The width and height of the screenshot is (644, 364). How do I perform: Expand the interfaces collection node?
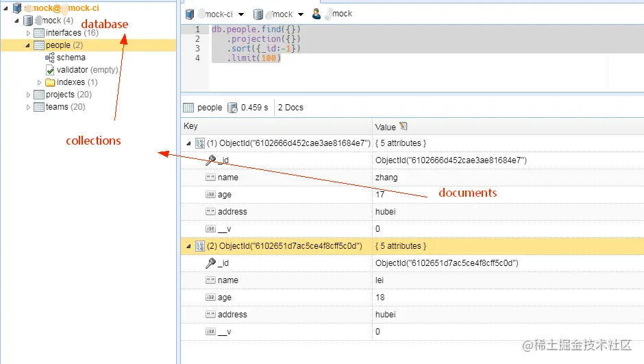pos(28,33)
